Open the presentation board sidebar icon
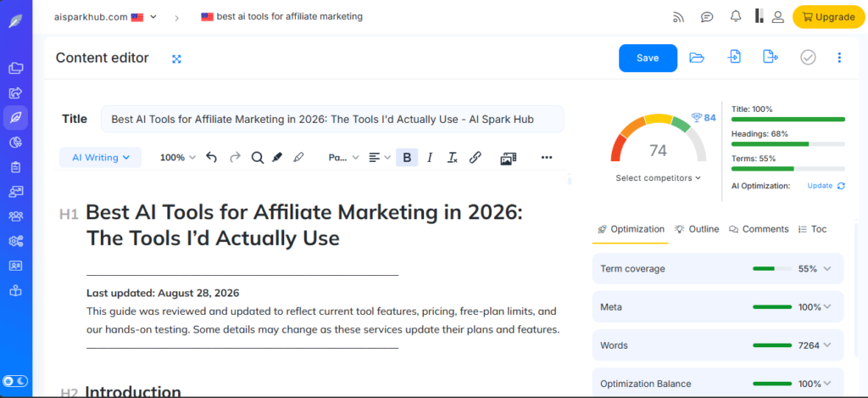 pos(16,192)
